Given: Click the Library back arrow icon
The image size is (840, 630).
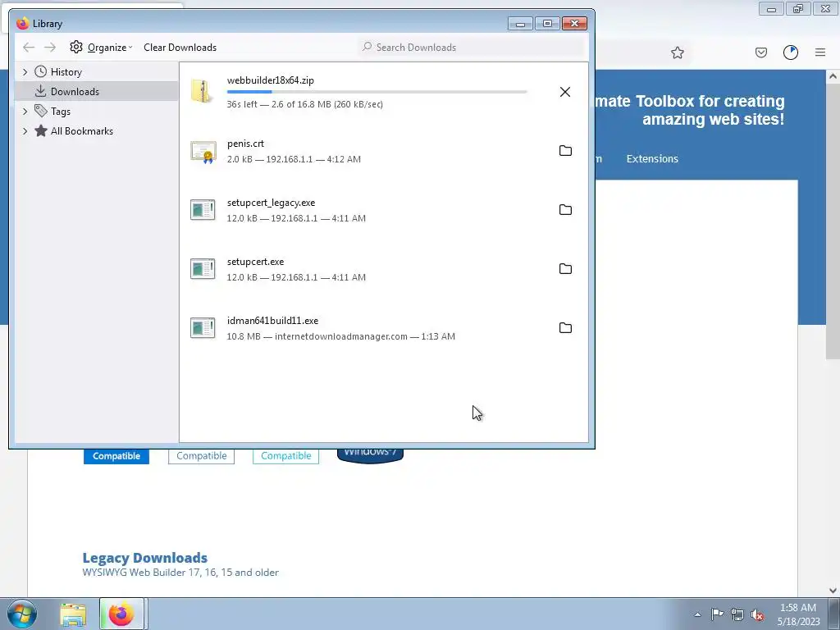Looking at the screenshot, I should [29, 47].
